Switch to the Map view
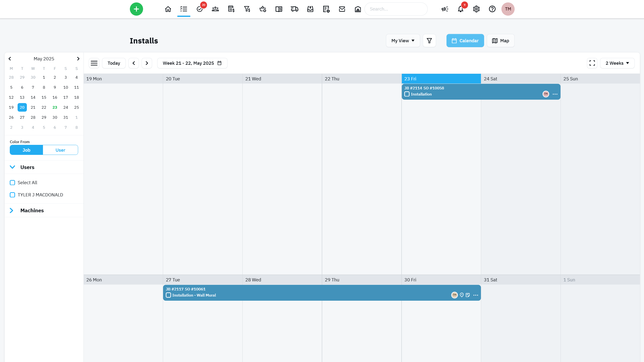 [500, 41]
